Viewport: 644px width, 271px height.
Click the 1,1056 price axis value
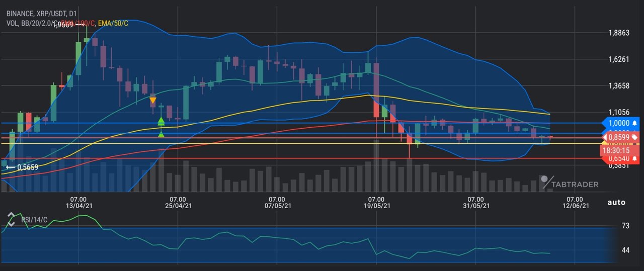pyautogui.click(x=619, y=113)
